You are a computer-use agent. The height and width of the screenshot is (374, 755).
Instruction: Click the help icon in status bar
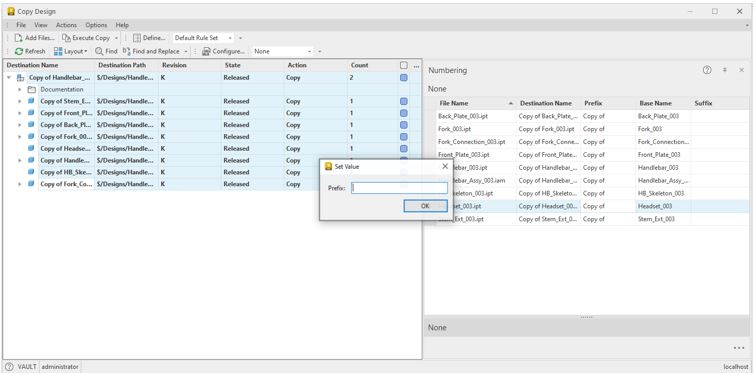9,367
